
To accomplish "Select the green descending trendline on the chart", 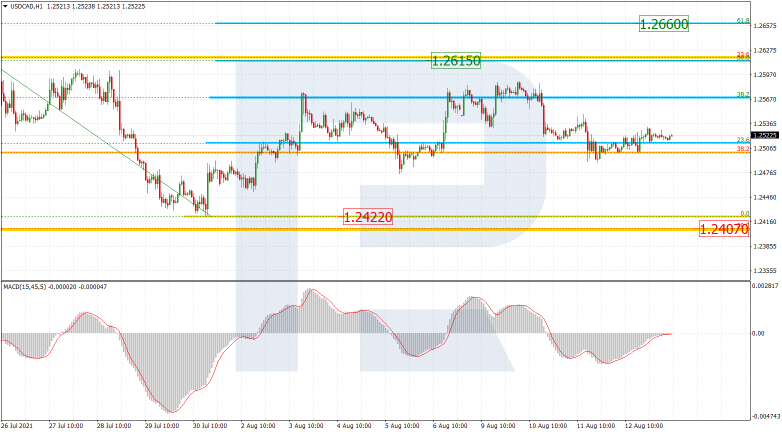I will click(105, 143).
